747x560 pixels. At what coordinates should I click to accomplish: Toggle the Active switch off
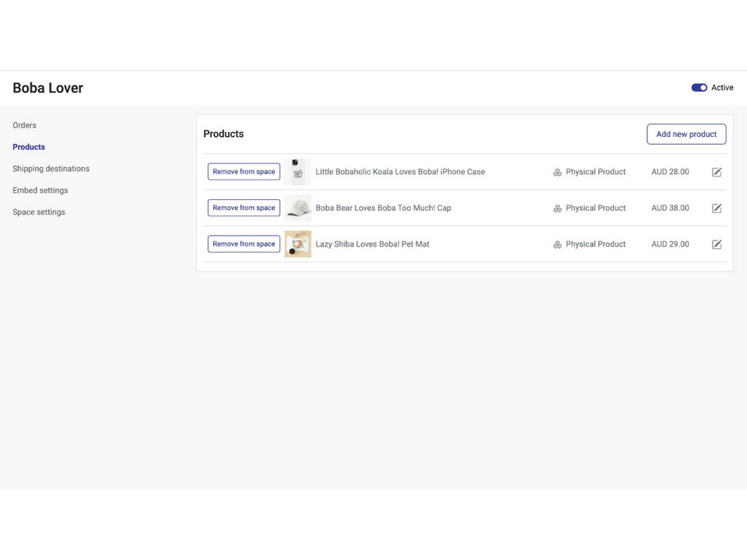[x=699, y=88]
